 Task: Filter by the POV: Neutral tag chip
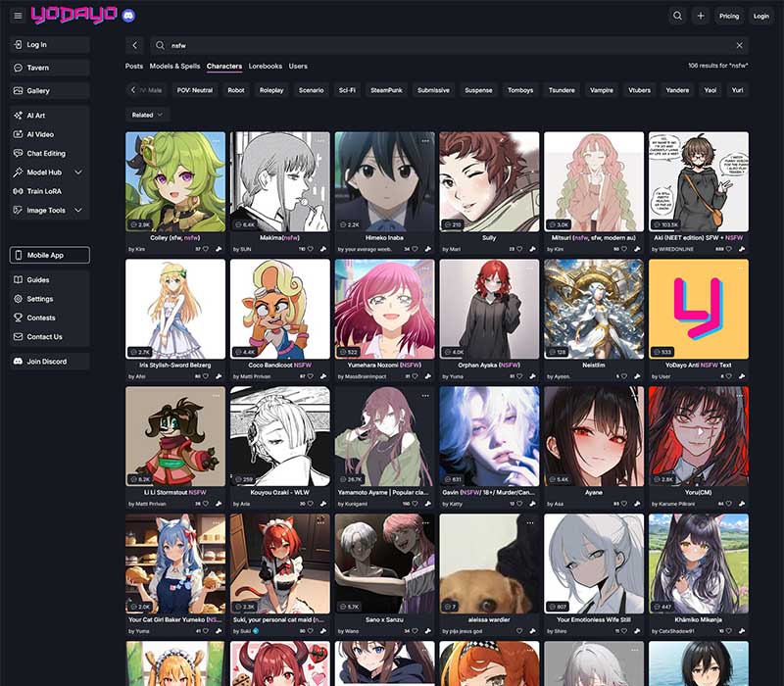pyautogui.click(x=195, y=90)
